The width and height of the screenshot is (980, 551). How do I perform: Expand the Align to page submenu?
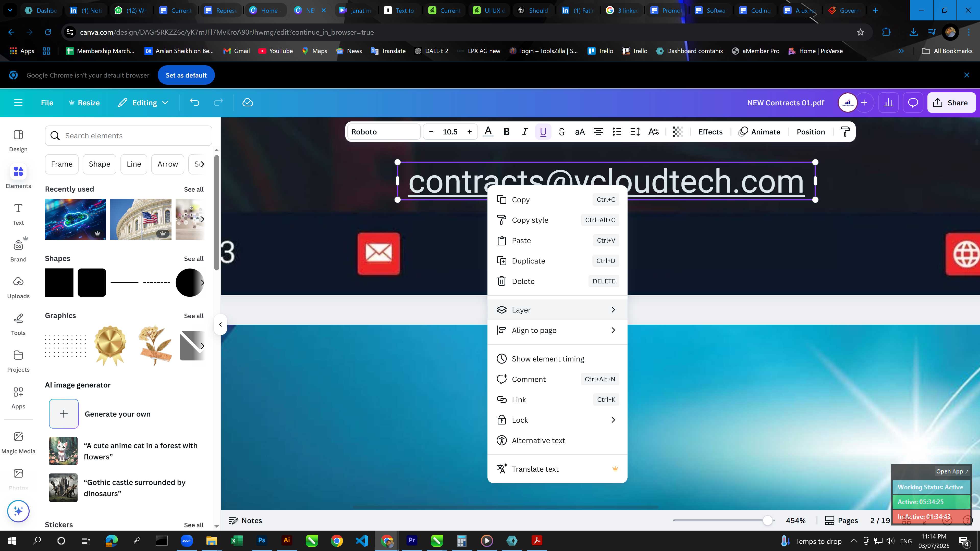tap(557, 330)
